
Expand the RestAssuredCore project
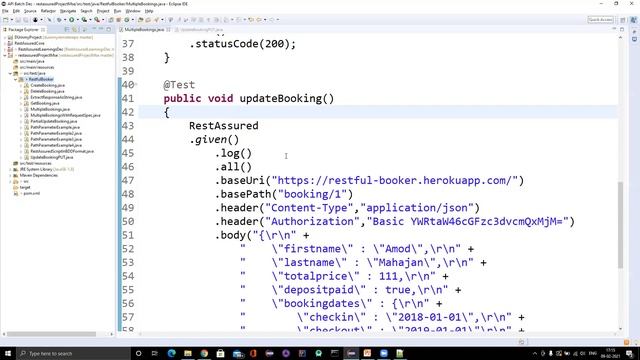[5, 43]
